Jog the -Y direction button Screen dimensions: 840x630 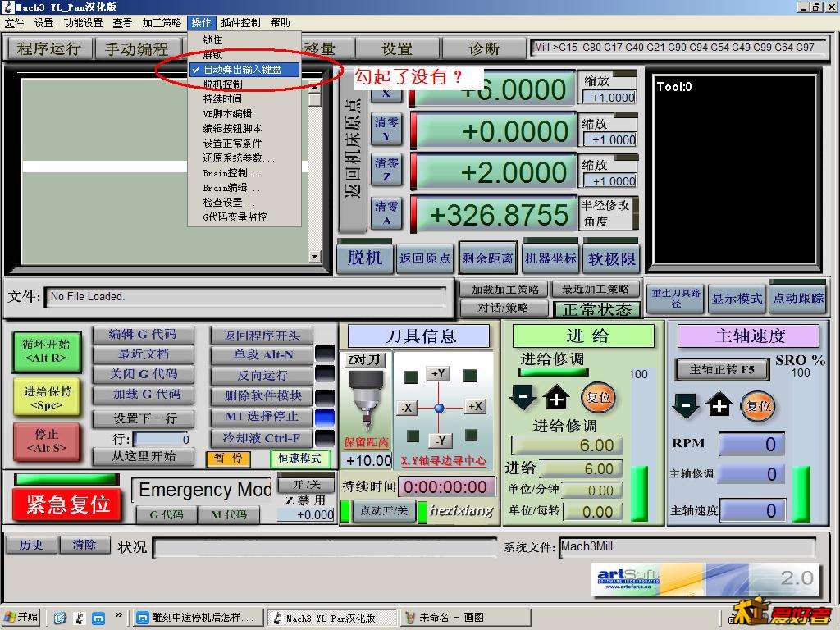[441, 441]
